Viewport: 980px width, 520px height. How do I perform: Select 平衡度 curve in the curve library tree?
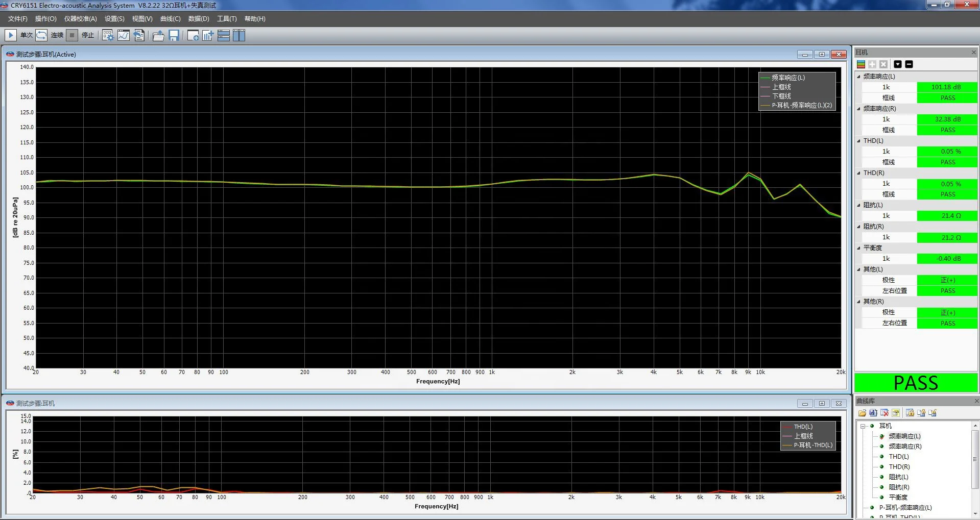898,498
